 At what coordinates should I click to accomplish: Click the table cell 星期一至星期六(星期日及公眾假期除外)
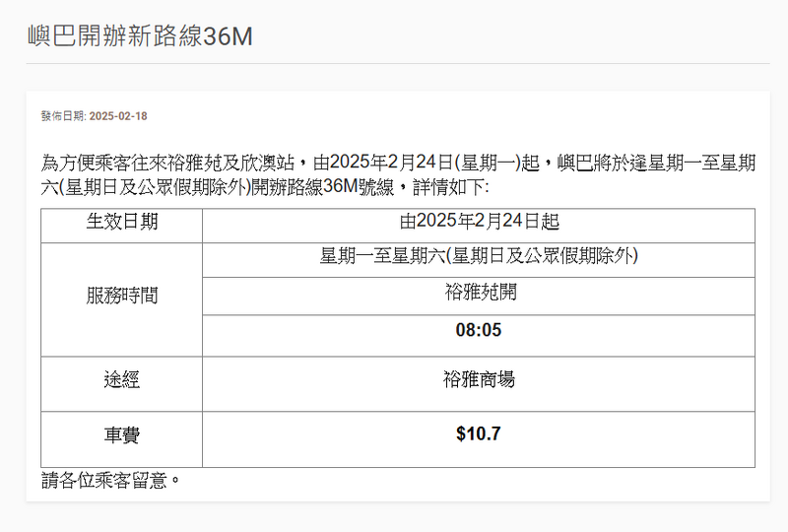pos(479,256)
